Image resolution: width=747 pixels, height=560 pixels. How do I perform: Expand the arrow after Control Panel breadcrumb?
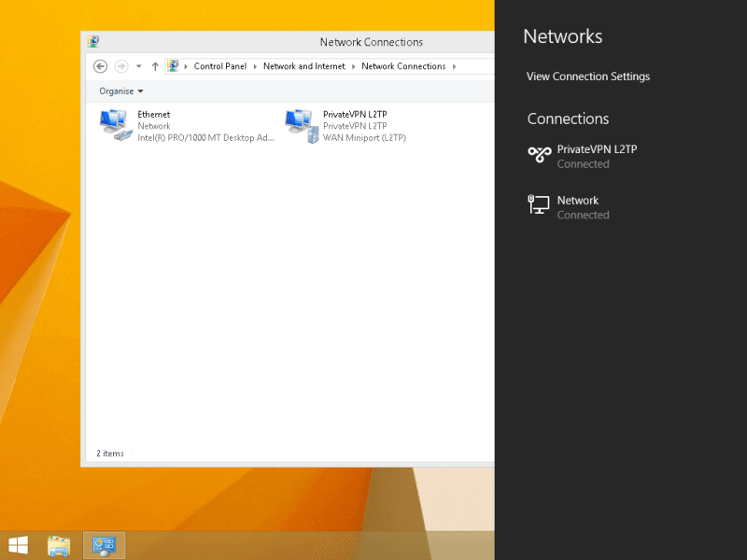tap(255, 66)
